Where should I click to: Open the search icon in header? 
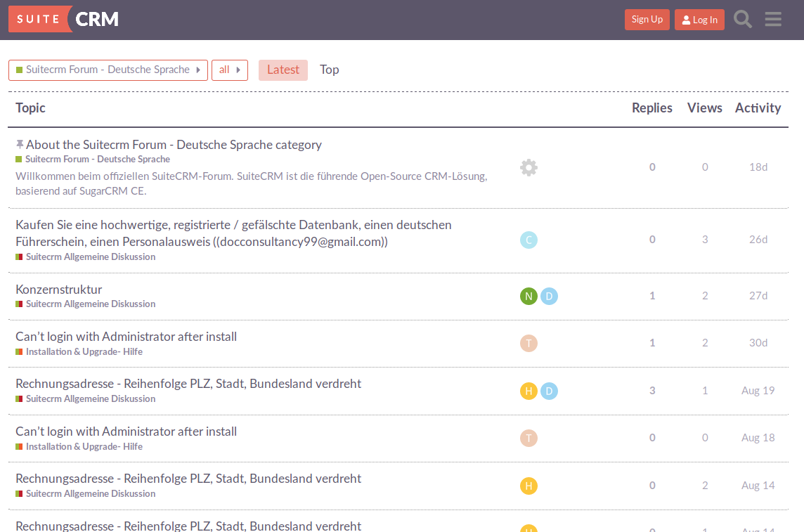coord(742,20)
